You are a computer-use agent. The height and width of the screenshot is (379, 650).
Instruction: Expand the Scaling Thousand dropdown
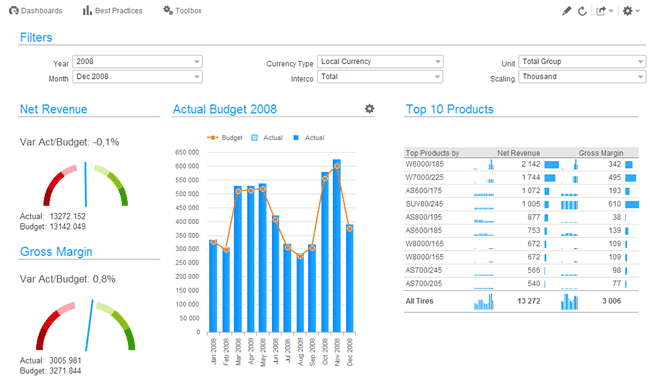tap(582, 77)
